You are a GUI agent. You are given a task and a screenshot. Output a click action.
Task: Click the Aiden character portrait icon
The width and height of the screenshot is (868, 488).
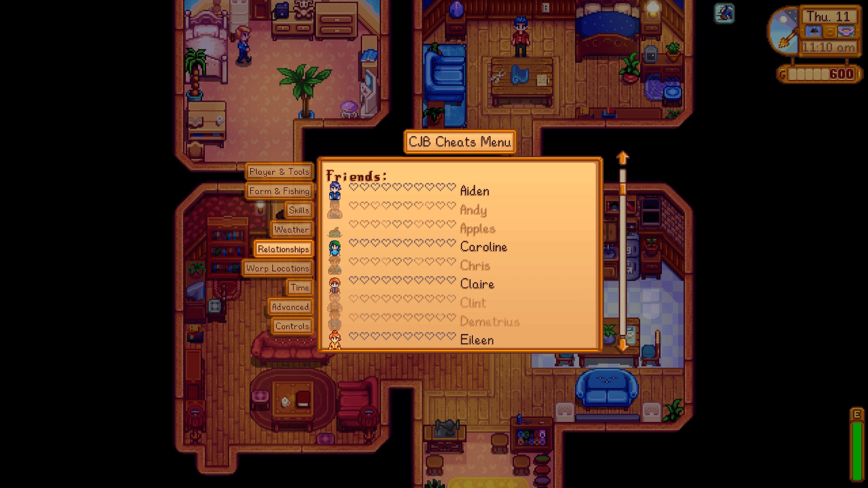click(335, 190)
